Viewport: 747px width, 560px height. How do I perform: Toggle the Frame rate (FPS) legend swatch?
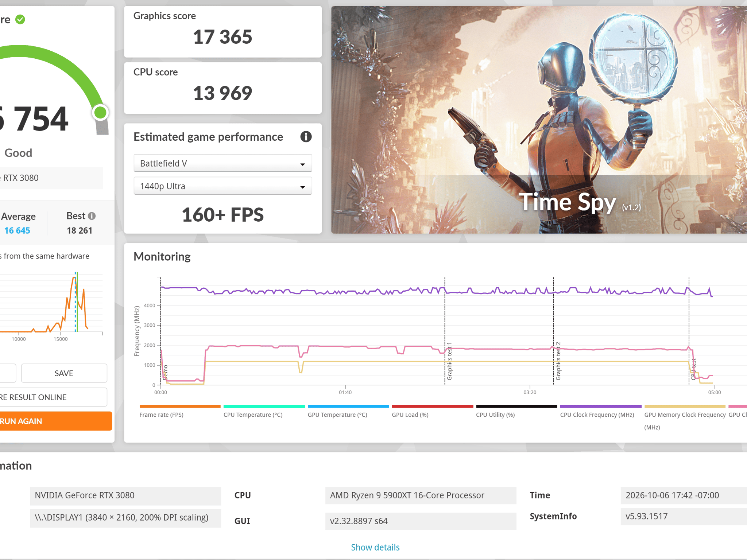click(180, 406)
